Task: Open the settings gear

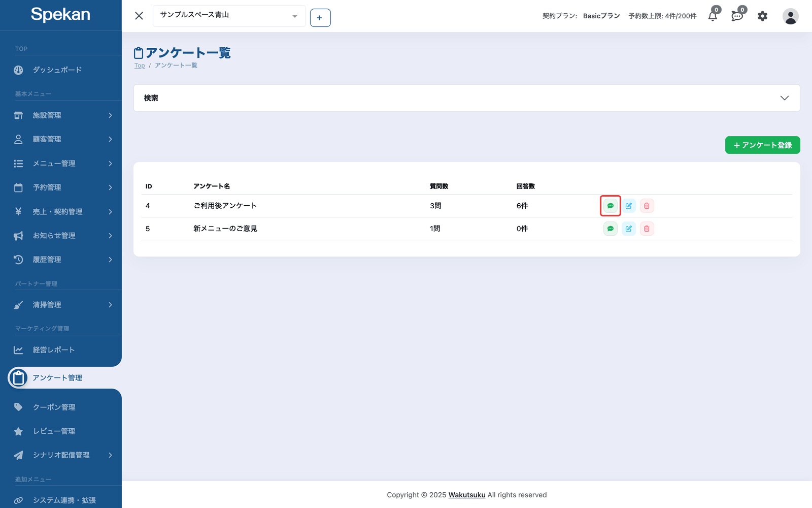Action: coord(762,16)
